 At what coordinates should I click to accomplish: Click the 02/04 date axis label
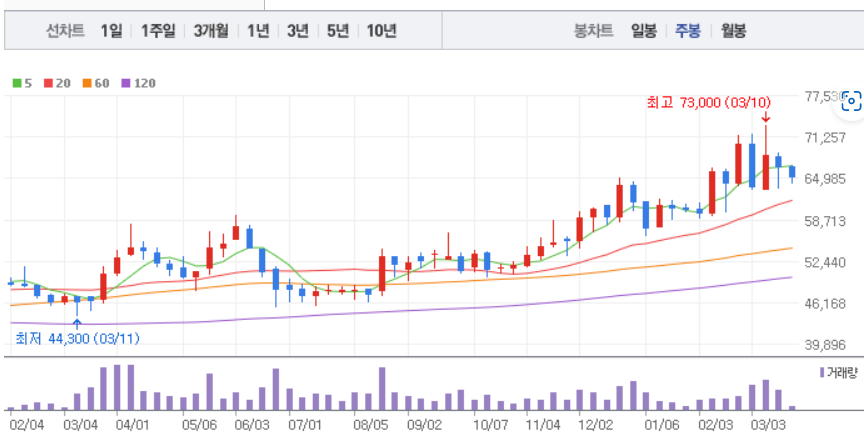(26, 426)
